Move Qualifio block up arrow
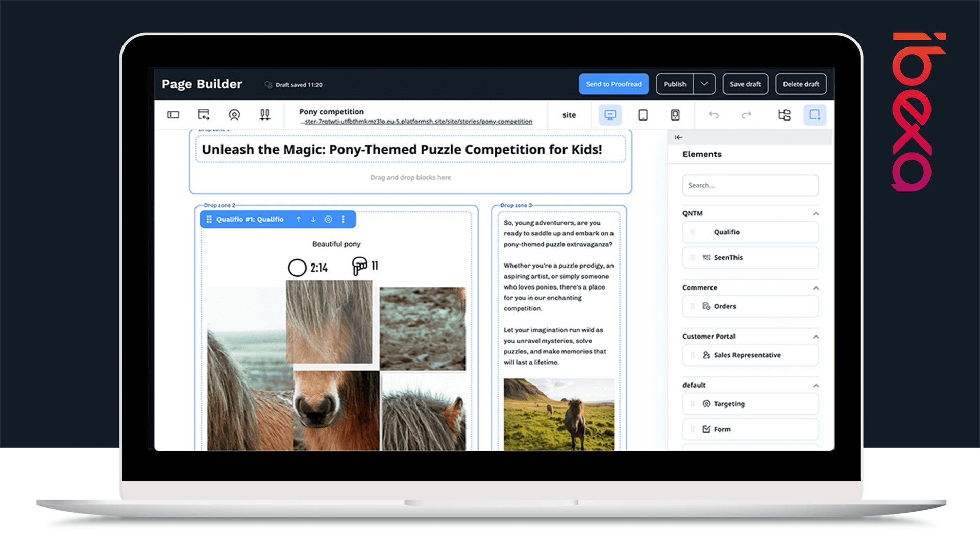 [299, 220]
